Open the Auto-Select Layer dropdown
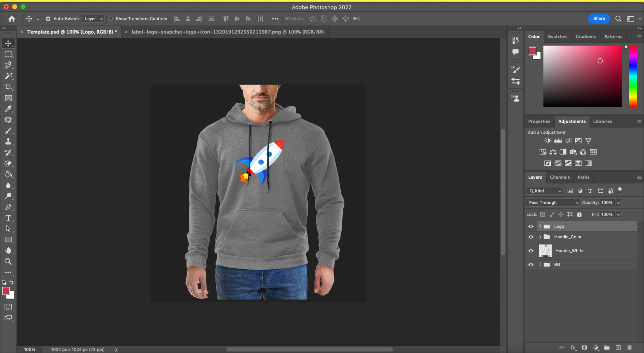 93,19
